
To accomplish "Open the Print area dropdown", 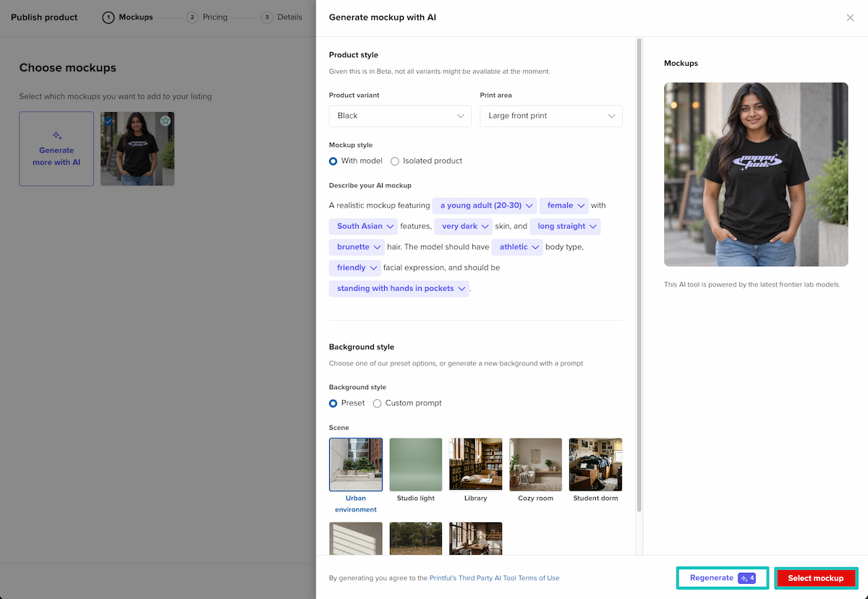I will [551, 116].
